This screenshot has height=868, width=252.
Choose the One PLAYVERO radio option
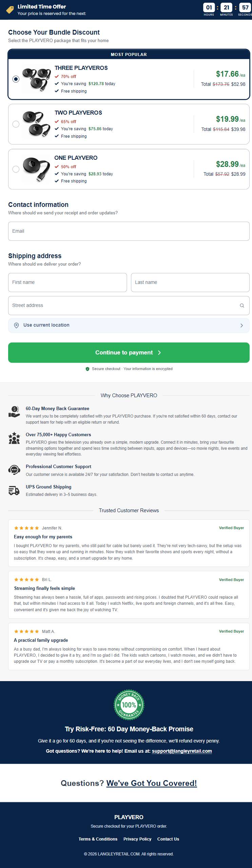point(16,169)
